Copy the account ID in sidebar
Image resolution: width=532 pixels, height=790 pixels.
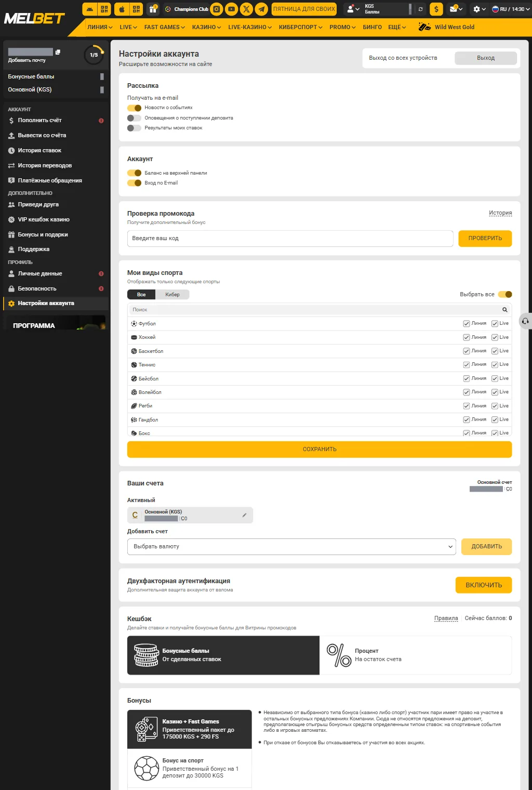pos(58,52)
